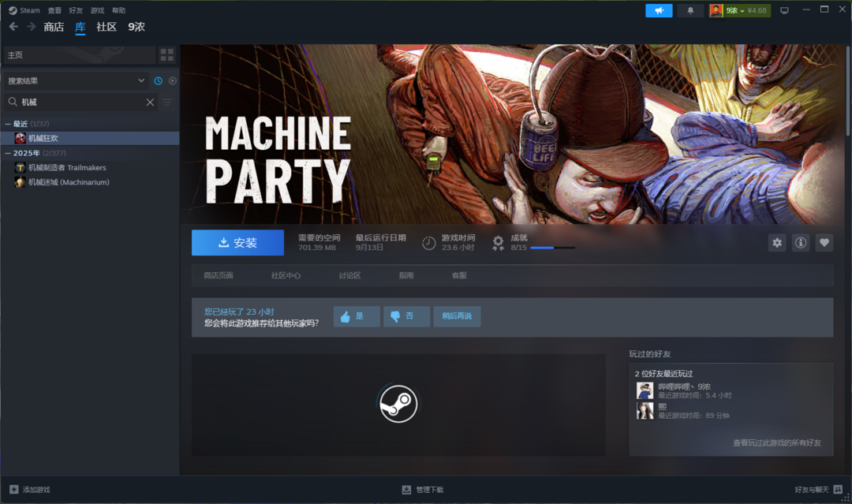
Task: Open 好友与聊天 panel
Action: tap(818, 489)
